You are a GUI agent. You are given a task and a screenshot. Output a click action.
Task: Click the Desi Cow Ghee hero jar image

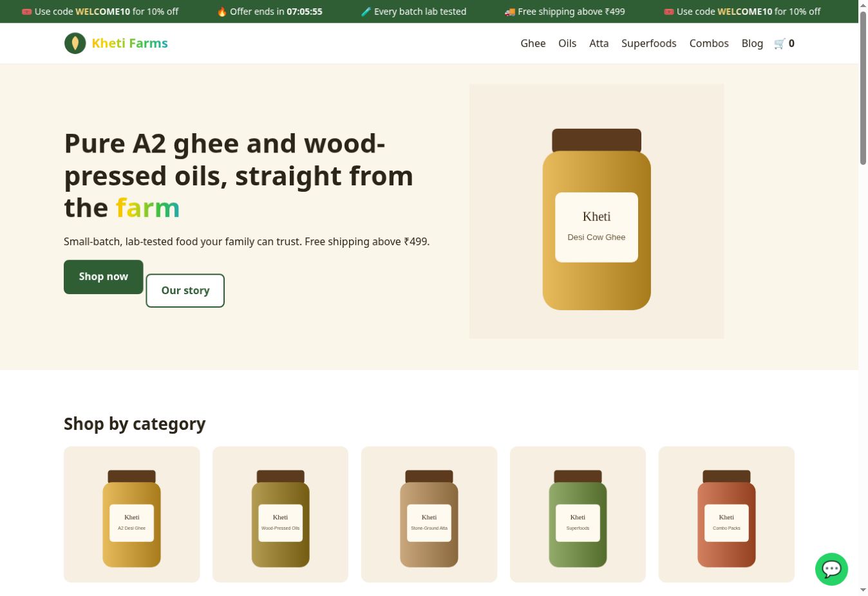click(x=597, y=211)
